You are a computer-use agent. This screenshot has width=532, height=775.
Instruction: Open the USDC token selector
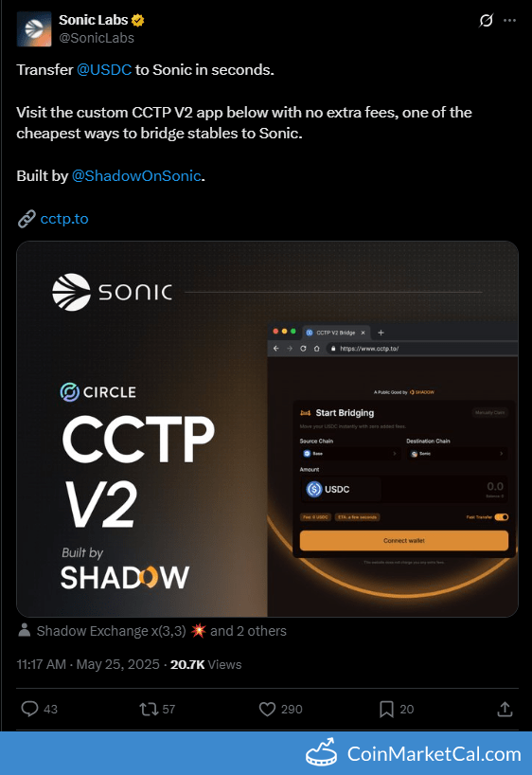[x=341, y=489]
